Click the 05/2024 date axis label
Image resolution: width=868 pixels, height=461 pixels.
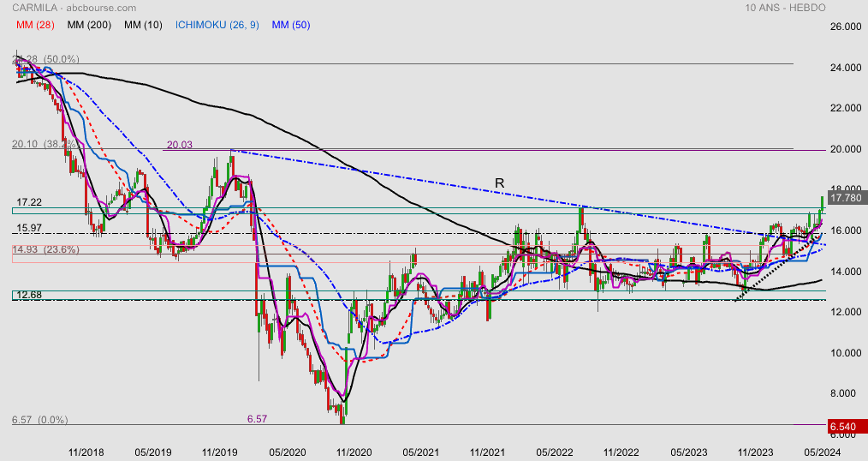click(823, 452)
